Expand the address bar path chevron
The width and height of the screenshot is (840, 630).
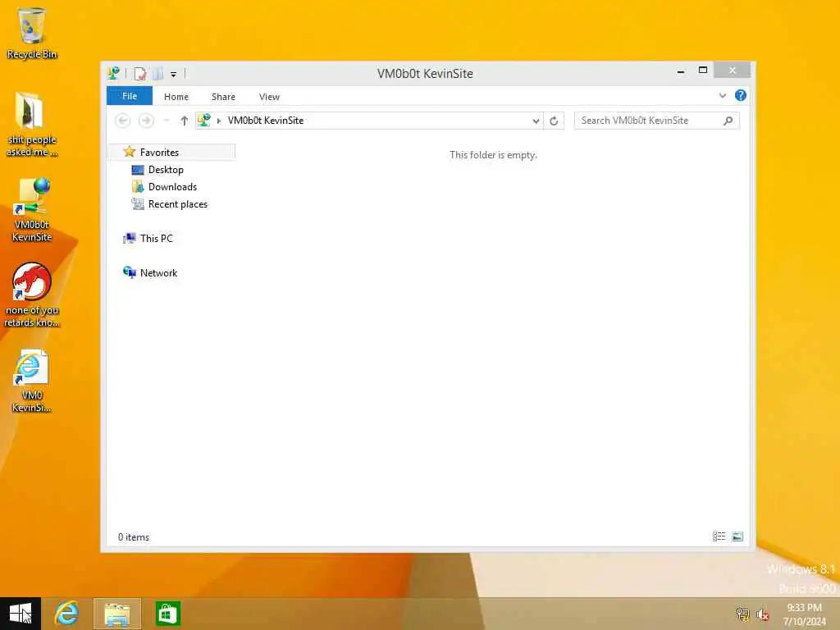(218, 121)
